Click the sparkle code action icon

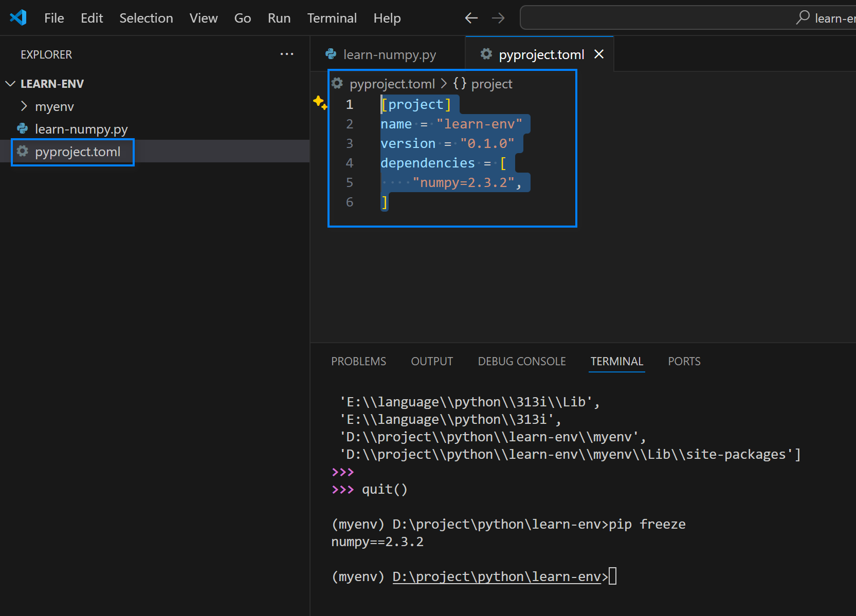pyautogui.click(x=320, y=102)
